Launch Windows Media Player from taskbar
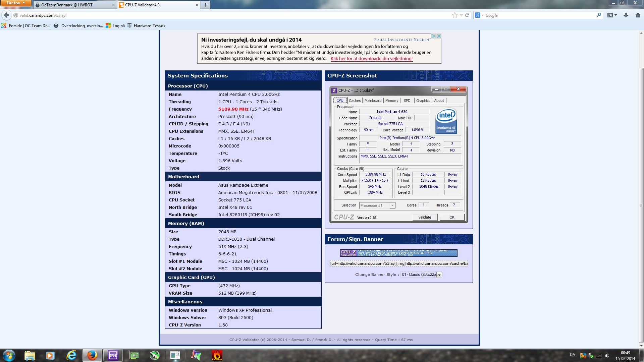This screenshot has width=644, height=362. coord(50,355)
